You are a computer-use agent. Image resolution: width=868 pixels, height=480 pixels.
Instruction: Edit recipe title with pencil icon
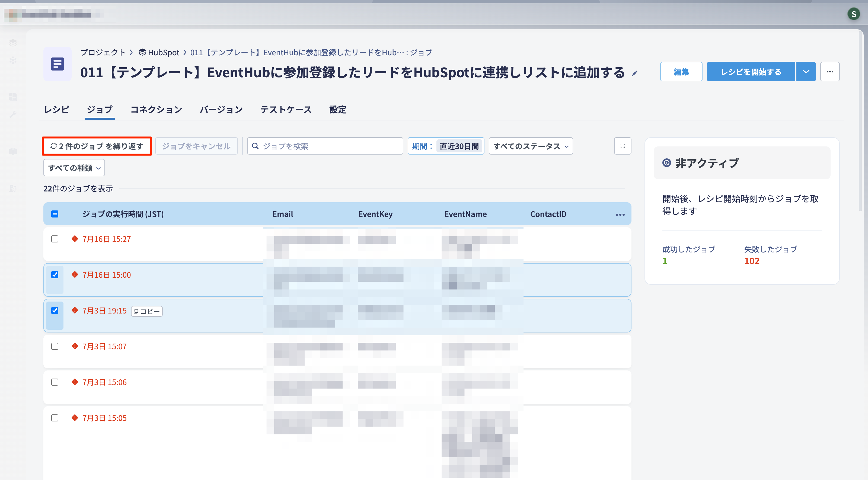[634, 73]
